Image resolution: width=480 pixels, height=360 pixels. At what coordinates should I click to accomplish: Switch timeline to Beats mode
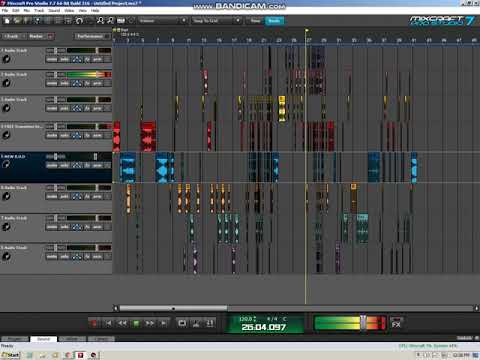pyautogui.click(x=274, y=21)
